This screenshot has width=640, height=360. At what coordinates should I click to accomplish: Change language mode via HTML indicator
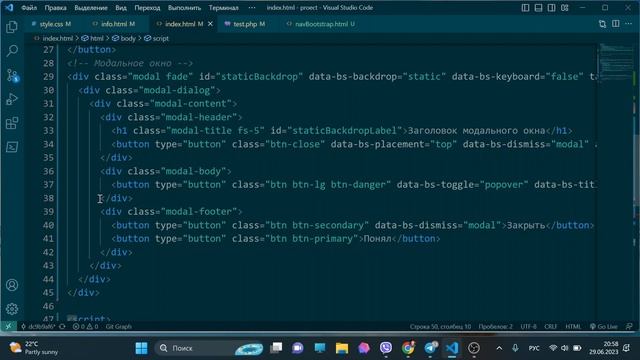coord(573,327)
